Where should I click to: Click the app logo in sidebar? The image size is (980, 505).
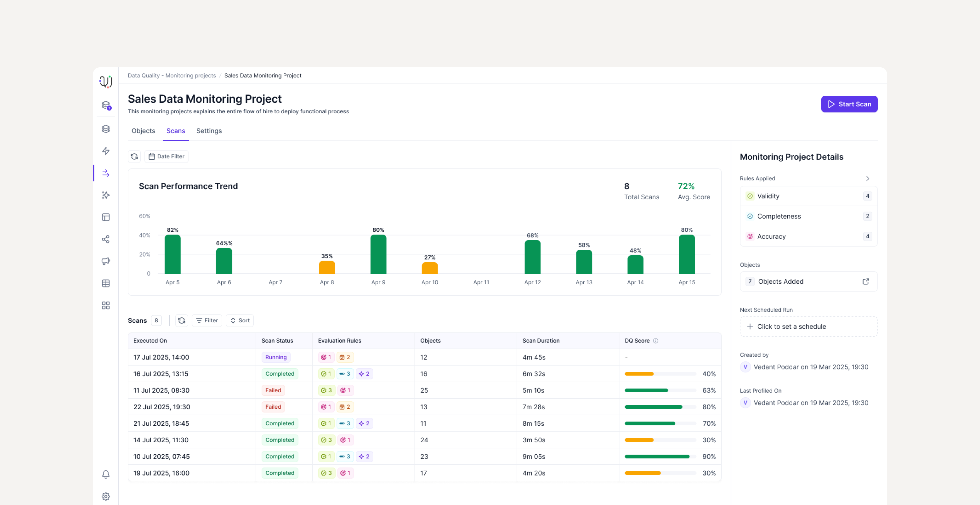106,81
